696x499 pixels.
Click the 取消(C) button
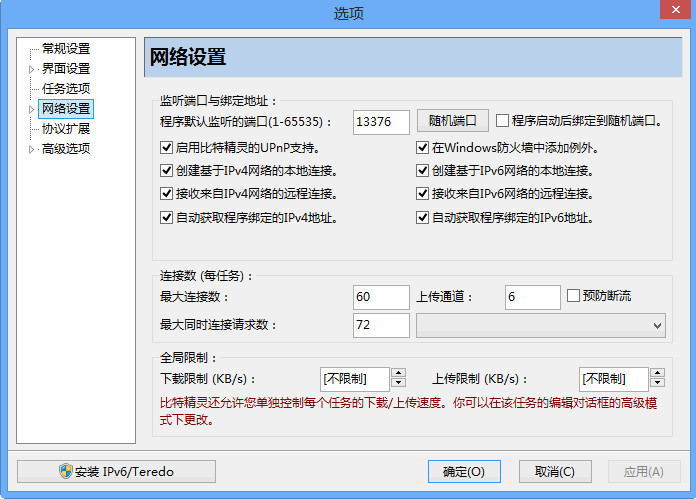pos(555,471)
